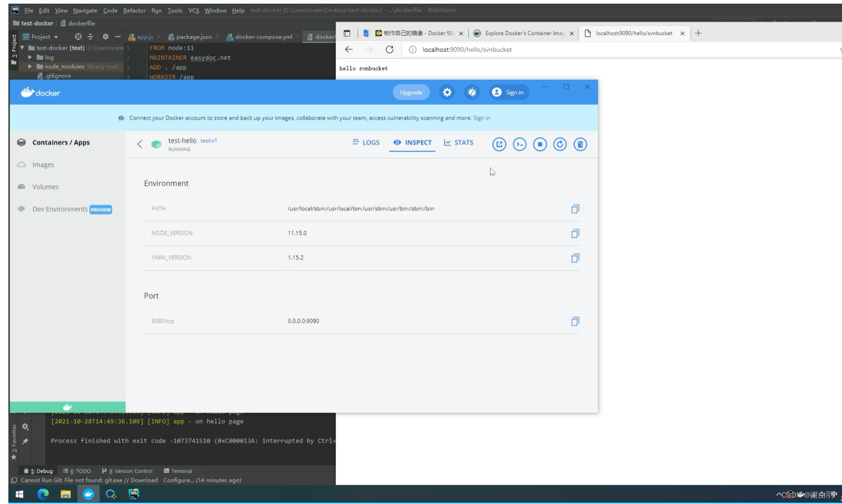Expand the log folder in project tree
This screenshot has width=842, height=504.
pos(30,57)
